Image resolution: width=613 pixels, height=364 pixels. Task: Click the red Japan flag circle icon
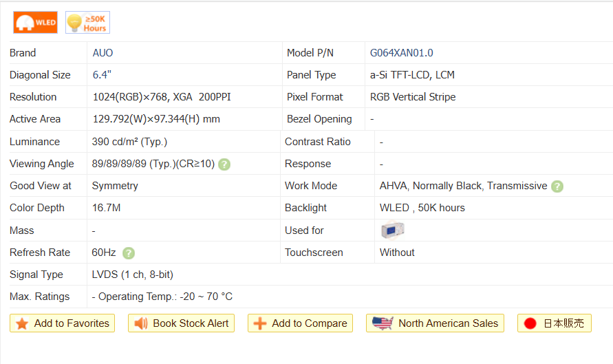pyautogui.click(x=530, y=323)
